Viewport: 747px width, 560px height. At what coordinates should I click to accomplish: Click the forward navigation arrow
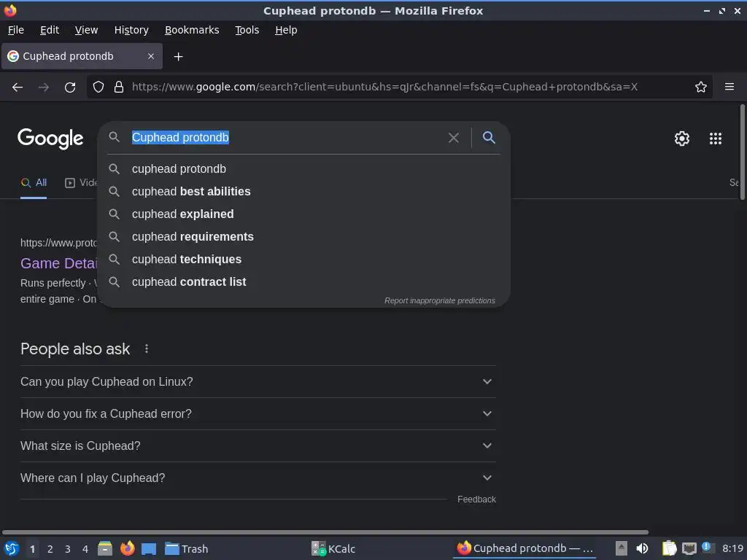[43, 87]
